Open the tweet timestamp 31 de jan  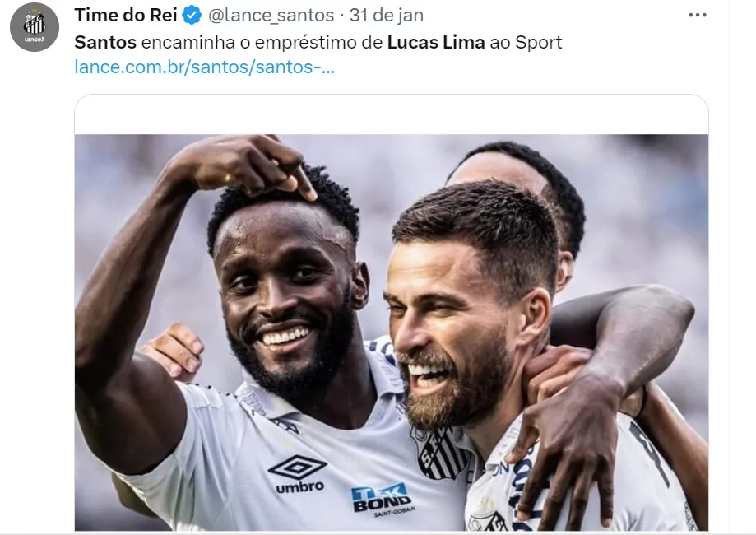click(x=386, y=16)
